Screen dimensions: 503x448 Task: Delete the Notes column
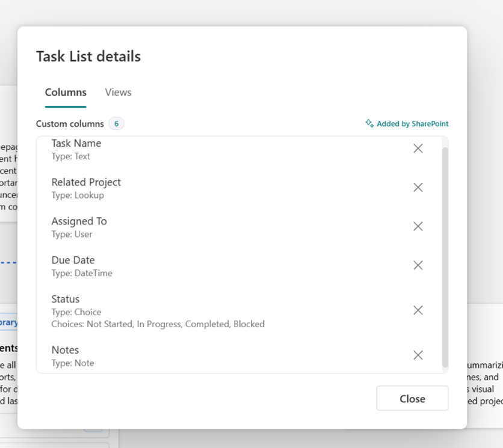point(418,355)
